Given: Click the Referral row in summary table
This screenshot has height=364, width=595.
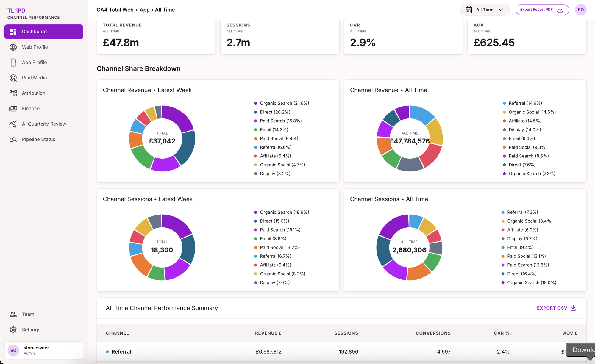Looking at the screenshot, I should pyautogui.click(x=341, y=352).
